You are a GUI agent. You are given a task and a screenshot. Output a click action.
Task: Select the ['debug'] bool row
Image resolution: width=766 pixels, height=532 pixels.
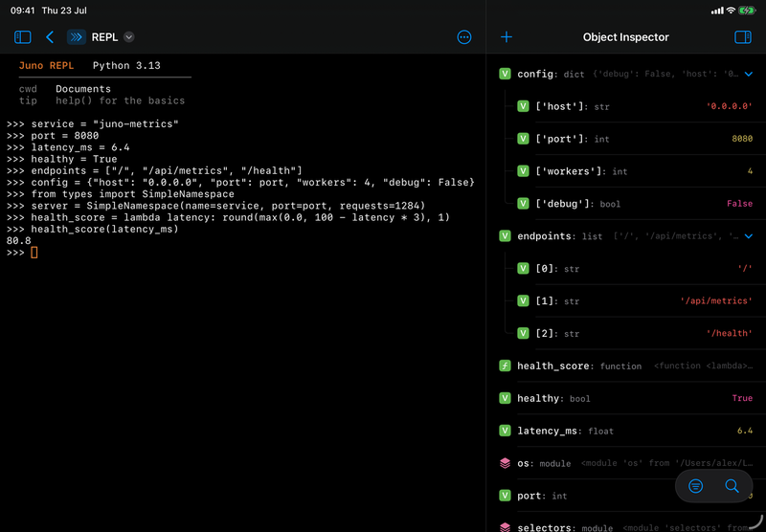pos(635,204)
